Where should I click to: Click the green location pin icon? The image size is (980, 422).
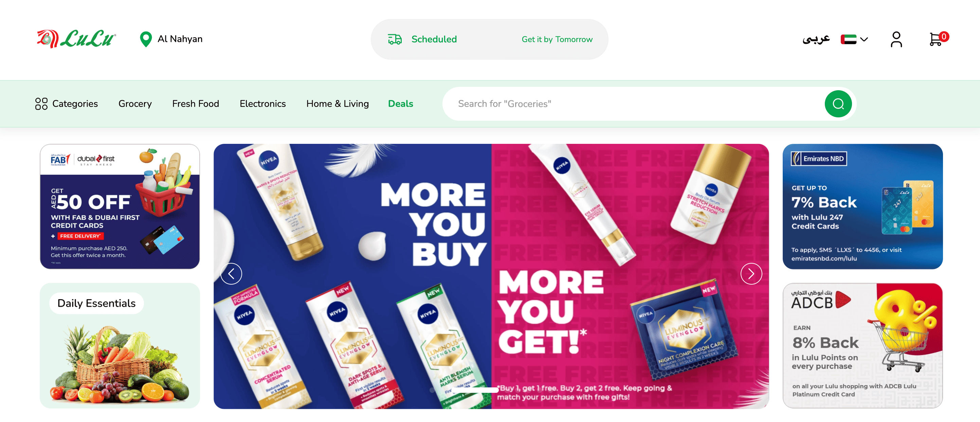[x=146, y=39]
